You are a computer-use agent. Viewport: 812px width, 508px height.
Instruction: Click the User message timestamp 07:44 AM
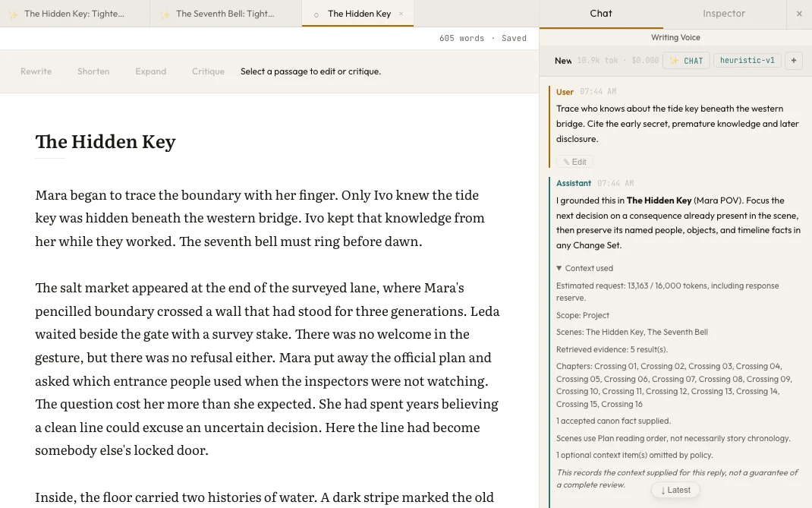click(597, 92)
